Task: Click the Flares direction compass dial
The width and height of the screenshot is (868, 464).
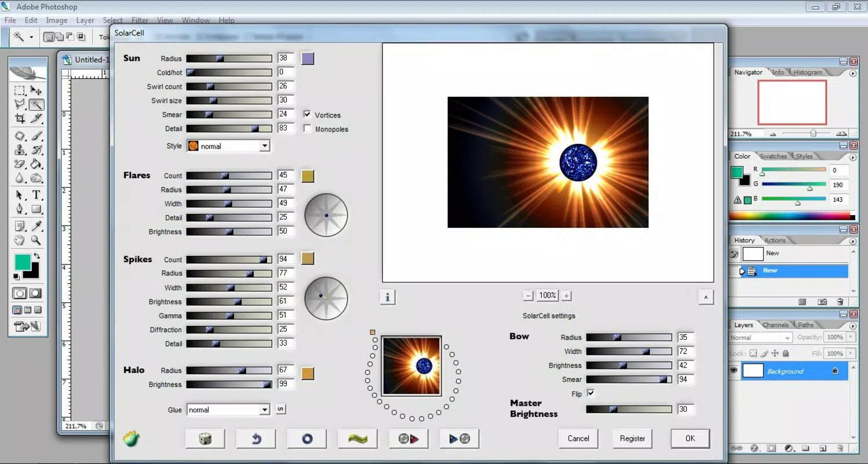Action: 326,215
